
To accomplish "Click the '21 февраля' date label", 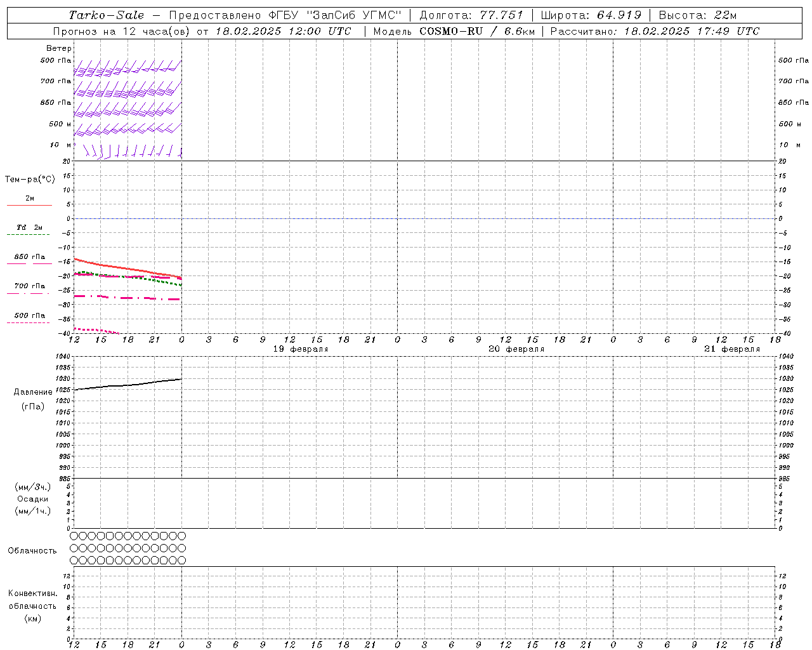I will tap(732, 349).
